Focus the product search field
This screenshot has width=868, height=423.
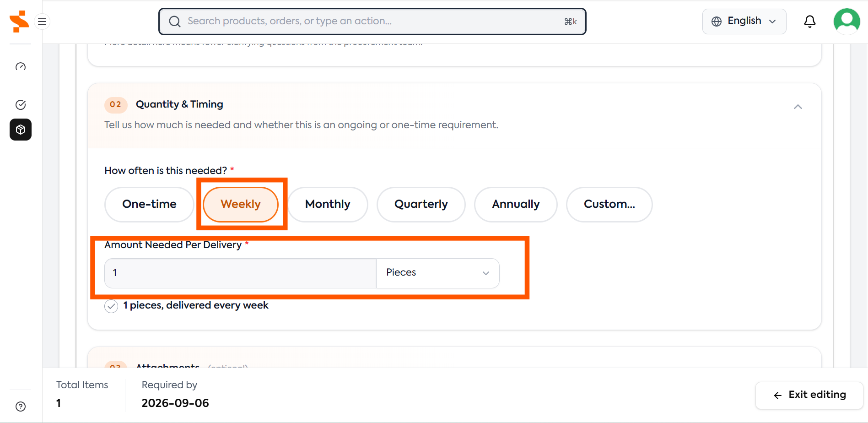pyautogui.click(x=372, y=22)
